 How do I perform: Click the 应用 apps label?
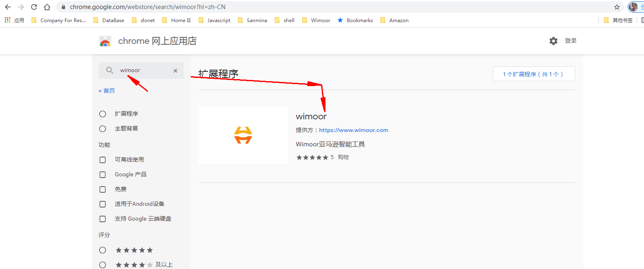pos(19,20)
